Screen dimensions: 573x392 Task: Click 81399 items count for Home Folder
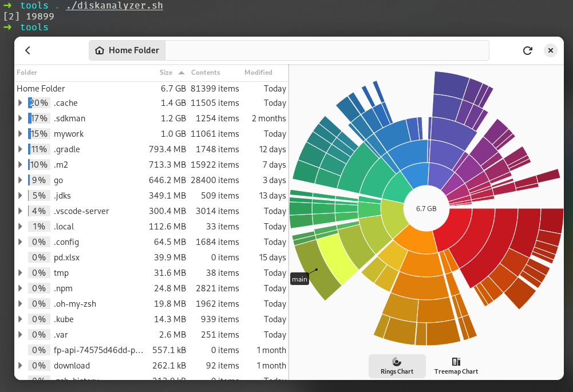[215, 88]
